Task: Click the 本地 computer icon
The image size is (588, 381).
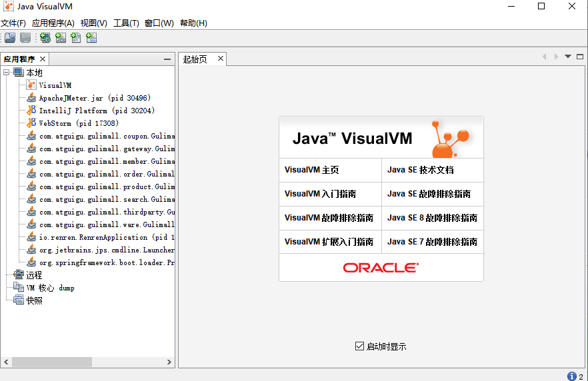Action: 19,73
